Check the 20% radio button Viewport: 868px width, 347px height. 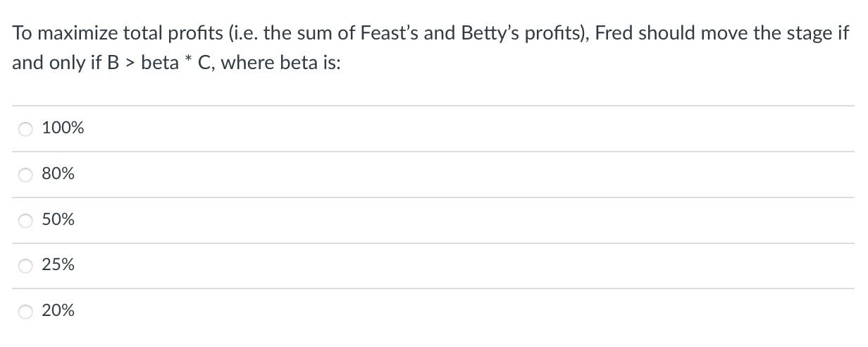point(26,311)
